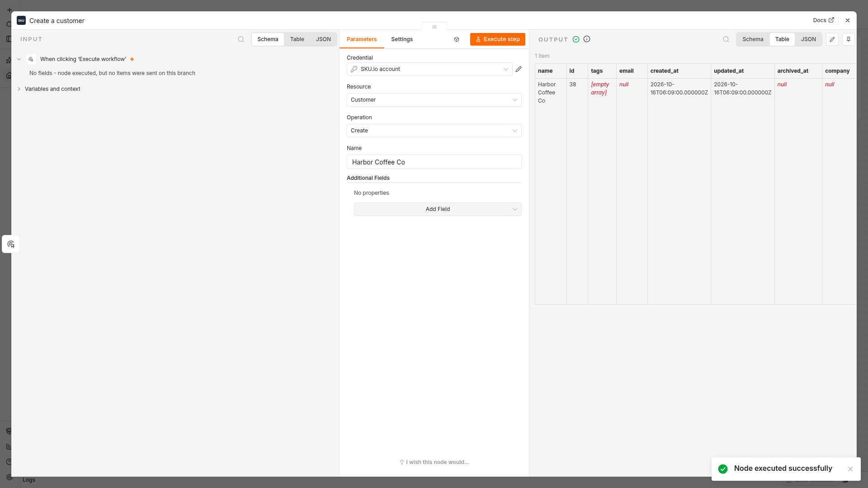This screenshot has height=488, width=868.
Task: Open the Operation dropdown showing Create
Action: point(434,131)
